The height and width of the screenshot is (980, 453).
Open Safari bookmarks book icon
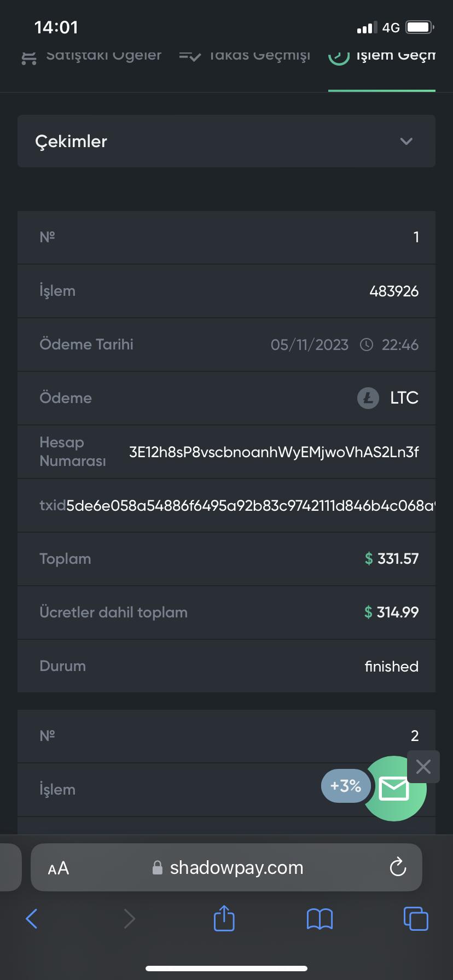click(x=320, y=919)
